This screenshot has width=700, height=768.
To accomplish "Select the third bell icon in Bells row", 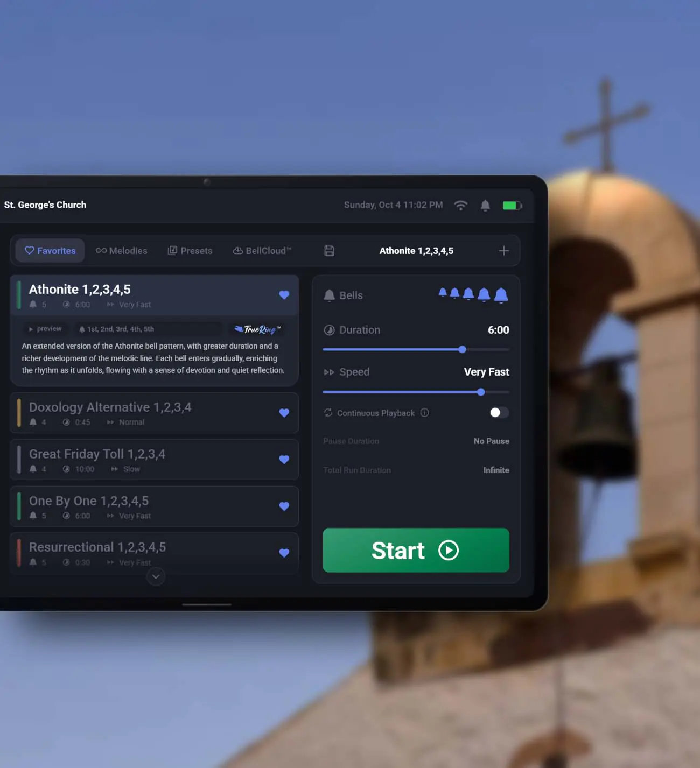I will pyautogui.click(x=468, y=293).
